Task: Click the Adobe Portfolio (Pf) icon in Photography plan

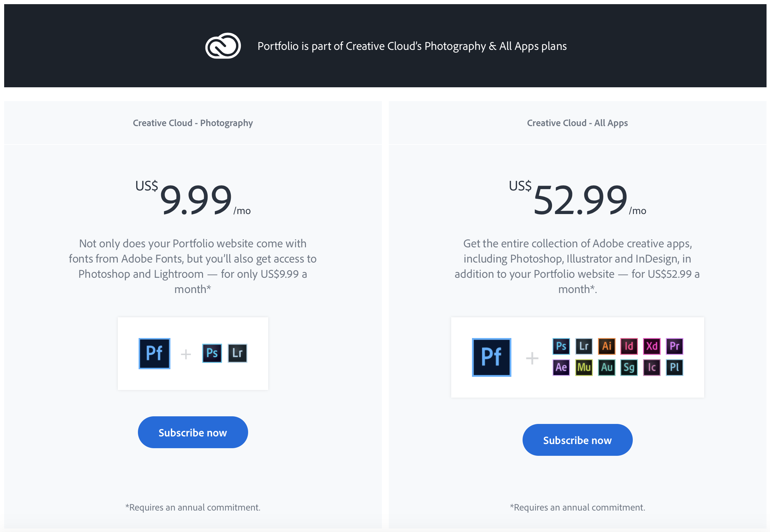Action: click(x=155, y=354)
